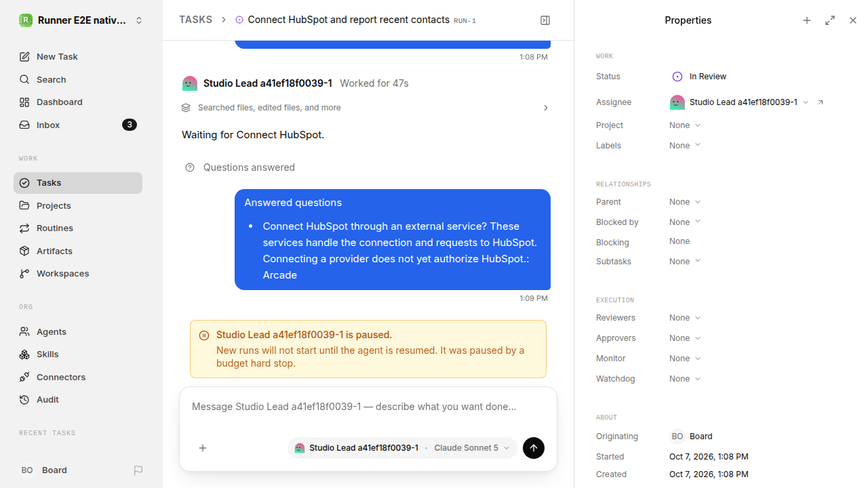The width and height of the screenshot is (868, 488).
Task: Change the In Review status
Action: 699,77
